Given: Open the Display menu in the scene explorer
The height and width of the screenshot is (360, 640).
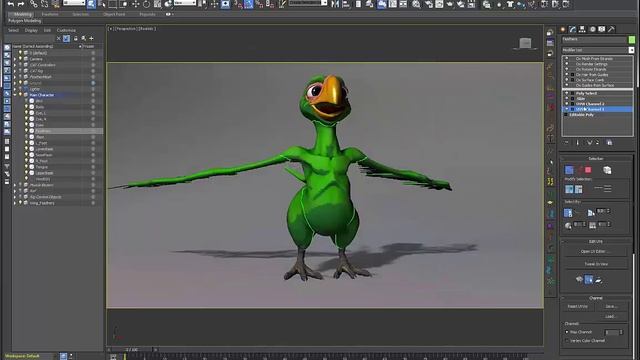Looking at the screenshot, I should tap(31, 30).
